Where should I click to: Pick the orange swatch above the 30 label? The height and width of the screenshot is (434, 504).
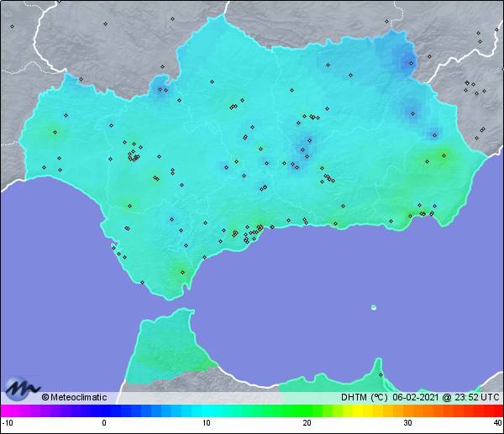pos(407,410)
